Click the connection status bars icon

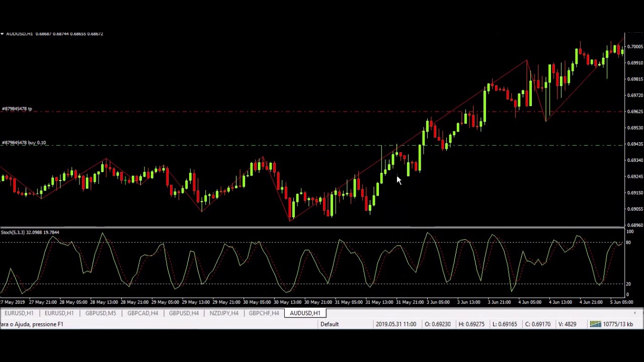(595, 324)
